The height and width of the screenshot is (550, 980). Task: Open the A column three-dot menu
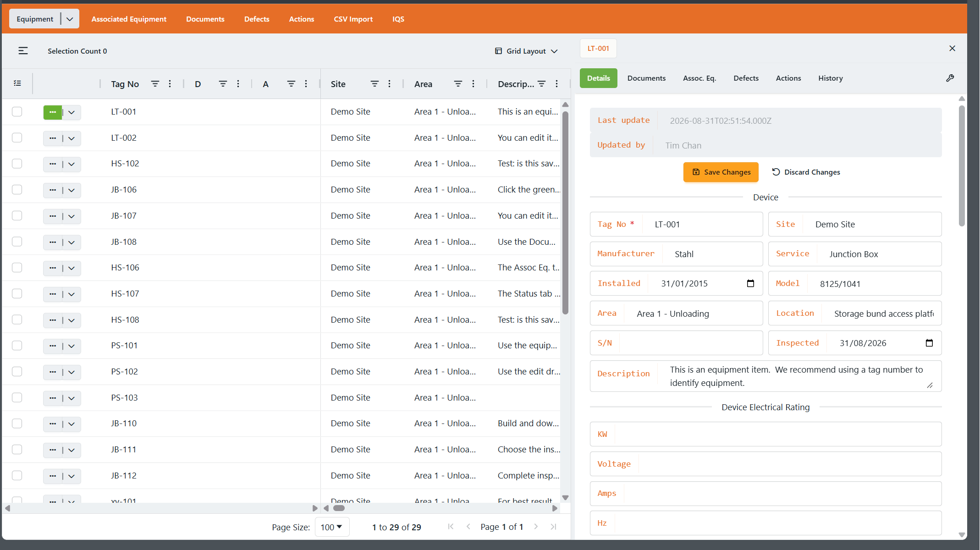tap(306, 84)
